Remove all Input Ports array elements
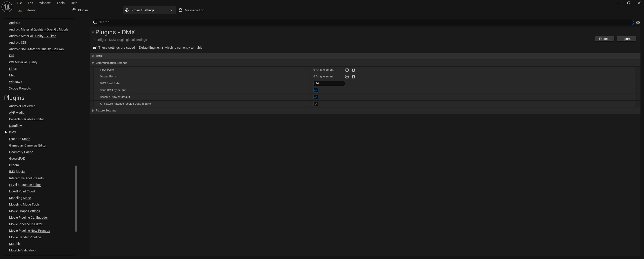 tap(353, 70)
